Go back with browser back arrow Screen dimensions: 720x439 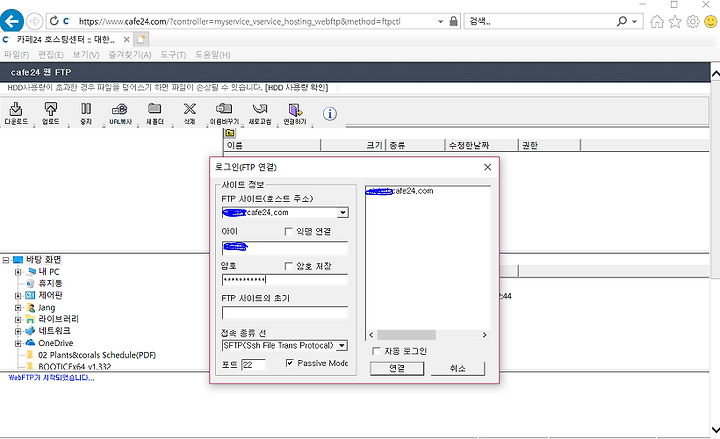11,21
